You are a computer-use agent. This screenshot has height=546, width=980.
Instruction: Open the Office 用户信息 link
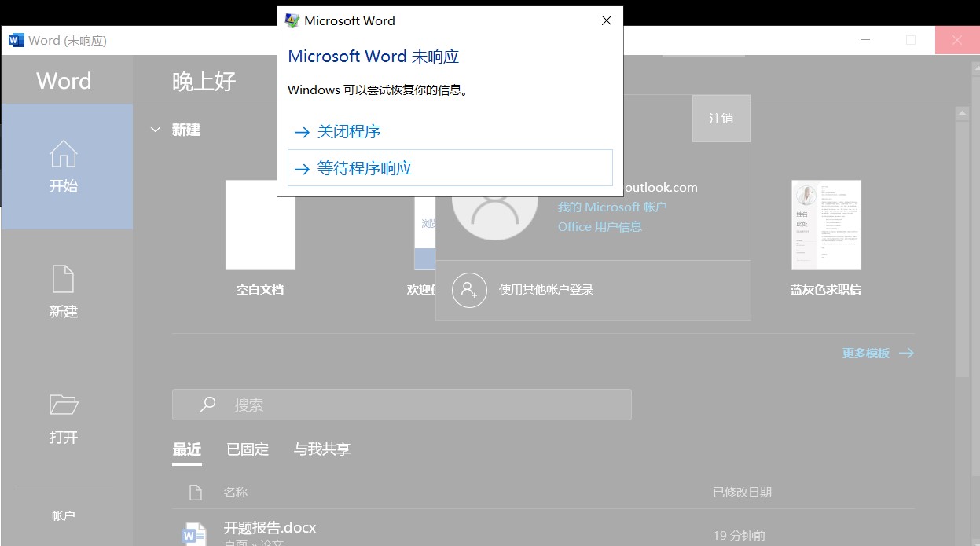(600, 227)
